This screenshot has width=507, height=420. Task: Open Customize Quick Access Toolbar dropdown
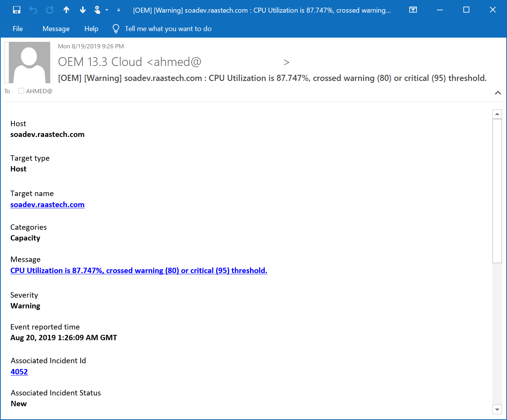pyautogui.click(x=119, y=10)
